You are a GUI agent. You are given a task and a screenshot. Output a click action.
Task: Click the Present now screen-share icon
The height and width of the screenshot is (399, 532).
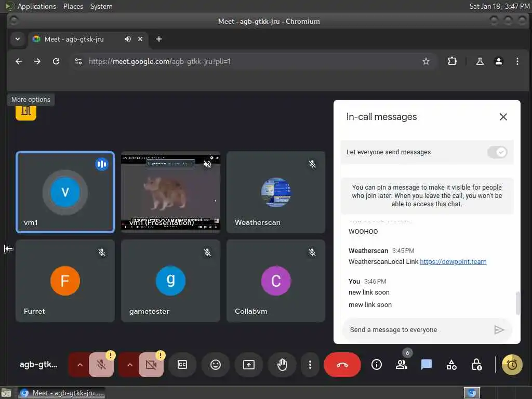249,365
